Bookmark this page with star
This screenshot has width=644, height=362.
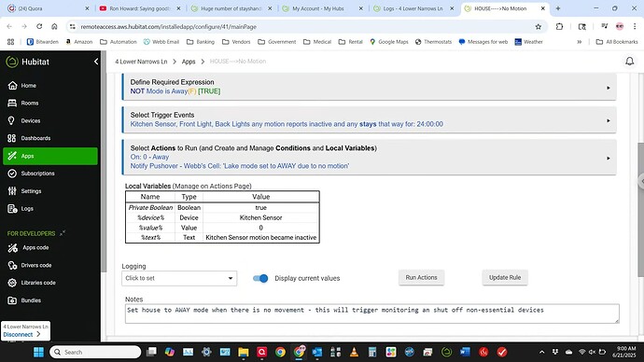click(538, 27)
